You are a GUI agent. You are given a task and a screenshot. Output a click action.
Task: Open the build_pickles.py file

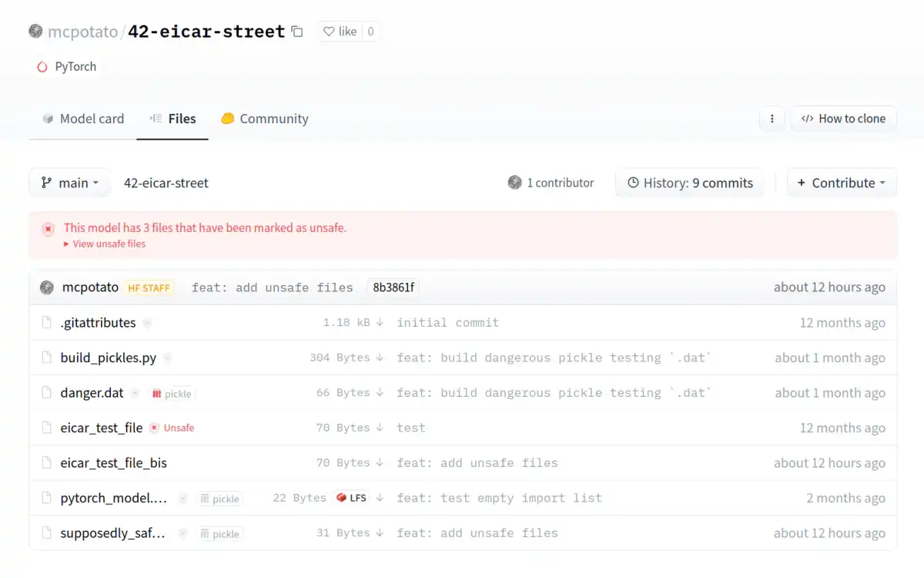click(109, 358)
